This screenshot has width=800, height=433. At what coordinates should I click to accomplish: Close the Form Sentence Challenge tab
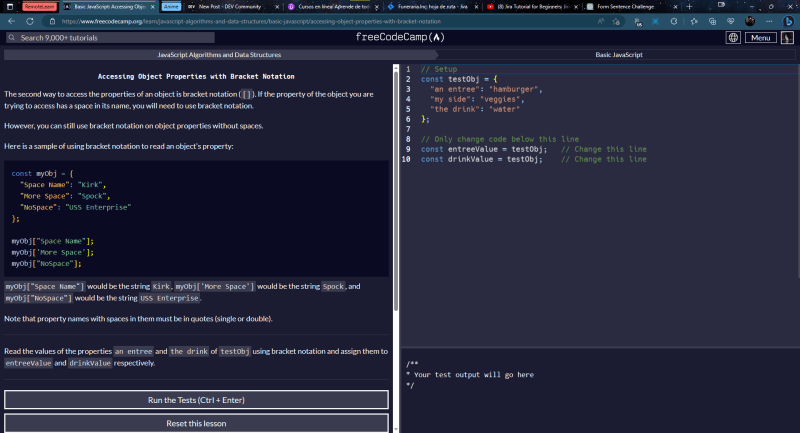pos(675,7)
